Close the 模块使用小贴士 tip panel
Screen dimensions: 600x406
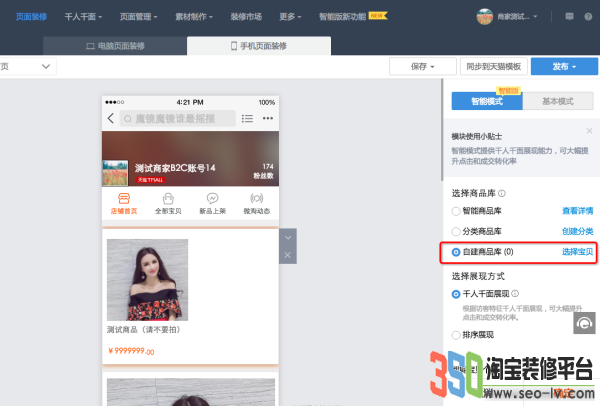589,131
